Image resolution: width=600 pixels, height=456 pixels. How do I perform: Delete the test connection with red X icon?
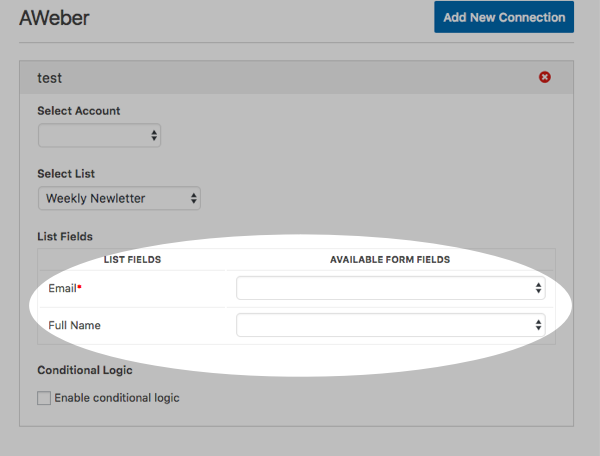(545, 77)
